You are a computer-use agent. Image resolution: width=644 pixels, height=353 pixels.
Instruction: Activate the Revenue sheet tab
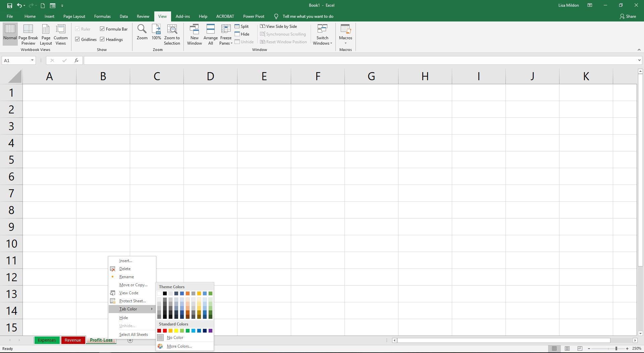tap(73, 340)
